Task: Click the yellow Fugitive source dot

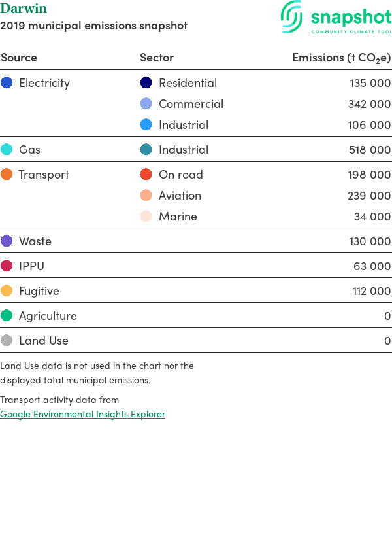Action: click(x=7, y=290)
